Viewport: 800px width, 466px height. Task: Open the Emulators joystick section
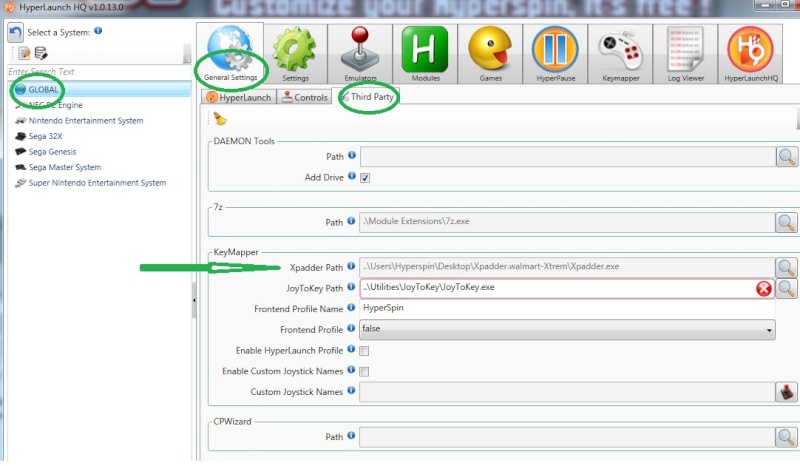[x=360, y=54]
